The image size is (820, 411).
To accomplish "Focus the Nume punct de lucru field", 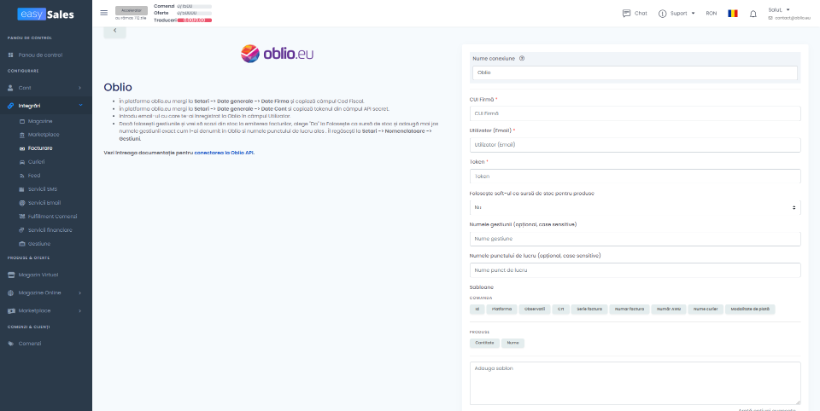I will [635, 270].
